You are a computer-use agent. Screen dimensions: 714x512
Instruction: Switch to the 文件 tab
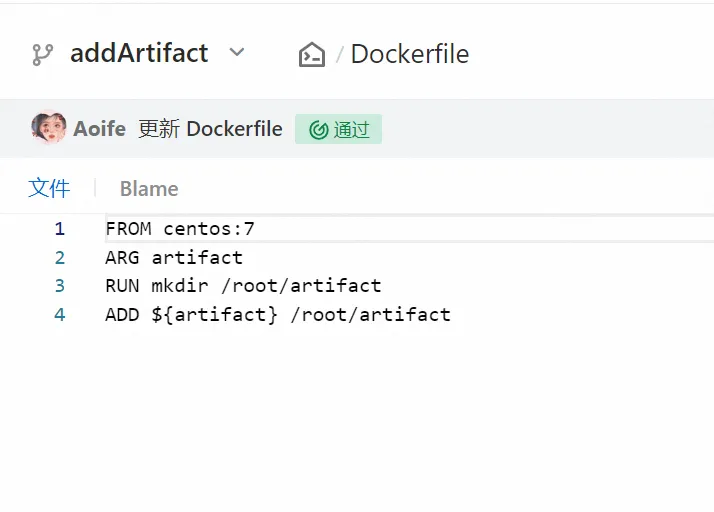(49, 188)
